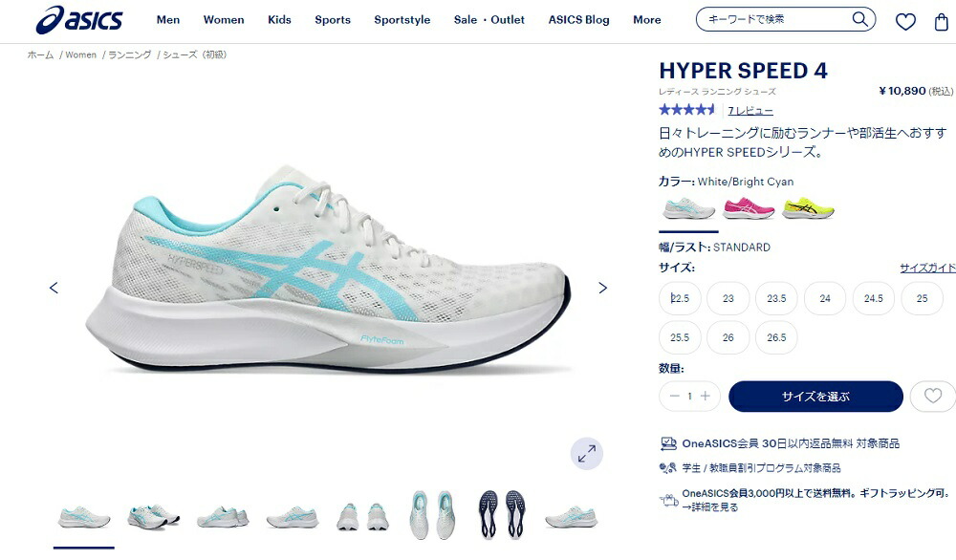Expand product image to fullscreen

point(587,454)
